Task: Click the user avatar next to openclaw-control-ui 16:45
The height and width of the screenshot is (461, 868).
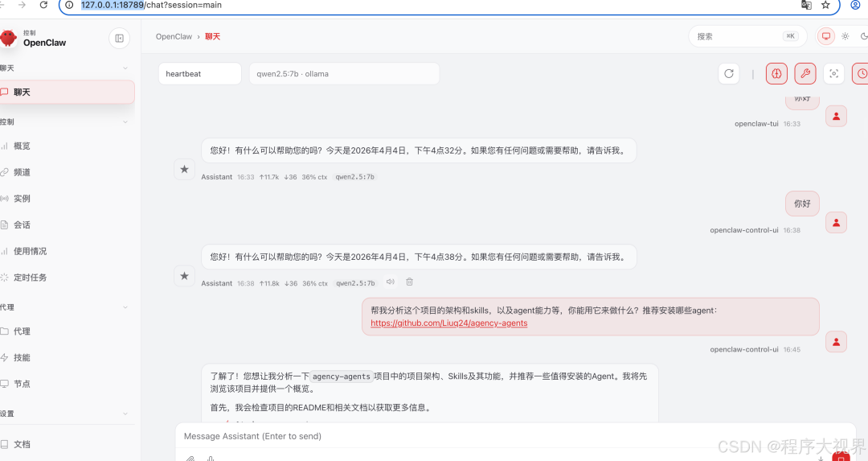Action: click(x=836, y=343)
